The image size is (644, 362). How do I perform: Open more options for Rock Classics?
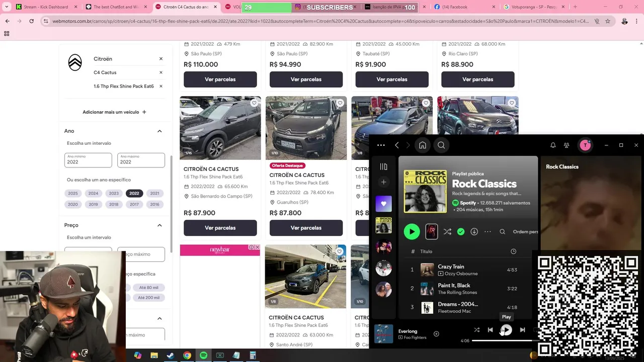pyautogui.click(x=488, y=232)
